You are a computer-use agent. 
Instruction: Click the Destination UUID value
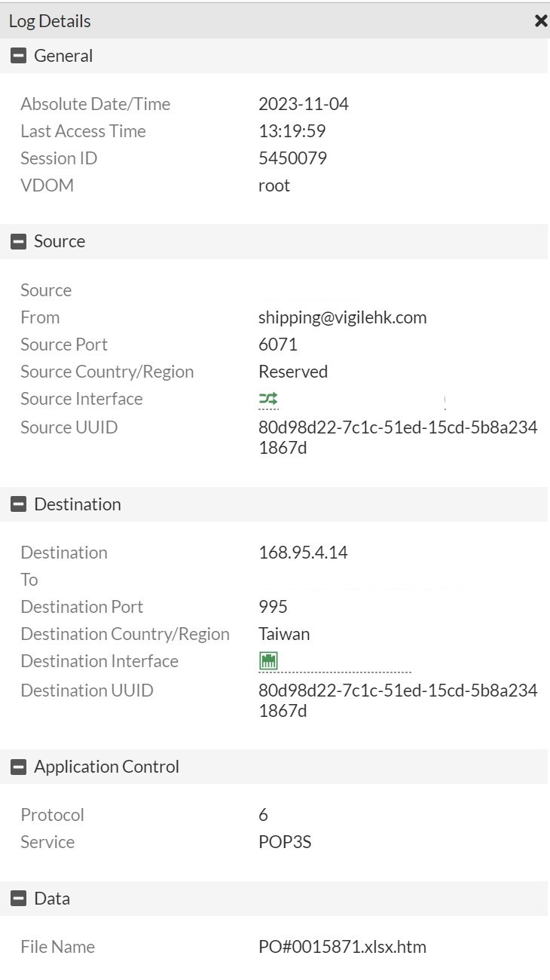pos(398,700)
